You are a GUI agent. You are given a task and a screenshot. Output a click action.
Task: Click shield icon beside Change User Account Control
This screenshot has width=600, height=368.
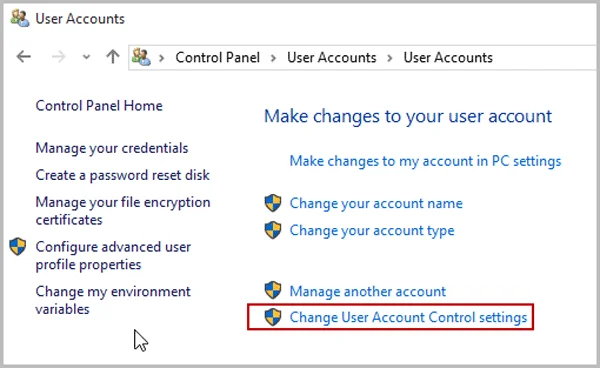[273, 317]
